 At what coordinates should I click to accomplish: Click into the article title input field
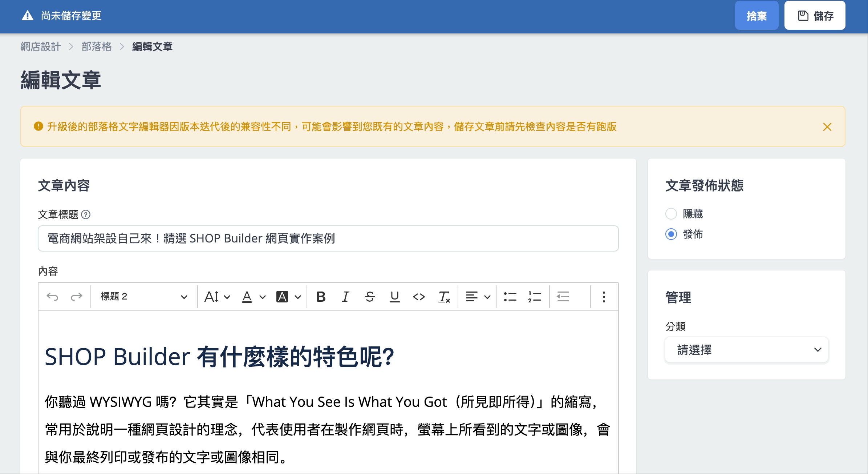point(328,238)
